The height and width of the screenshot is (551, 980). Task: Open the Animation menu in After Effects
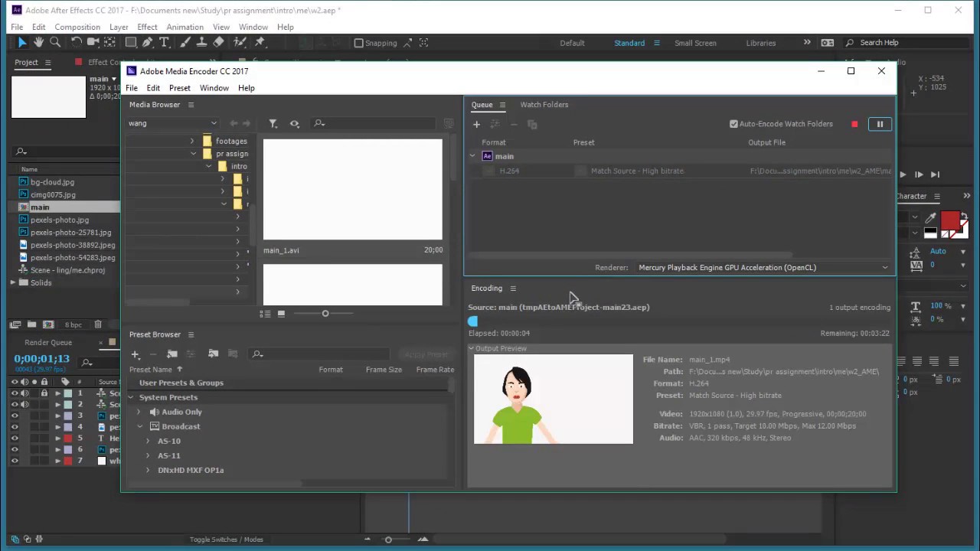(185, 27)
